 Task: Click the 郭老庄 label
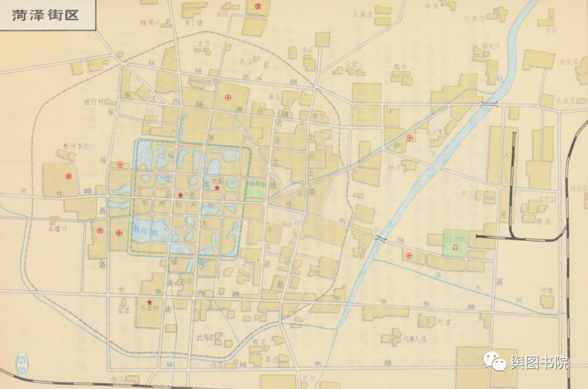click(491, 46)
